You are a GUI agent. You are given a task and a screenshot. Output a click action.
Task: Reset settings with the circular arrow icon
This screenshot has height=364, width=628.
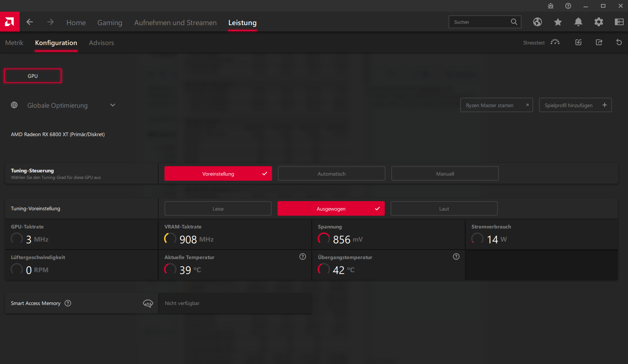pos(619,42)
